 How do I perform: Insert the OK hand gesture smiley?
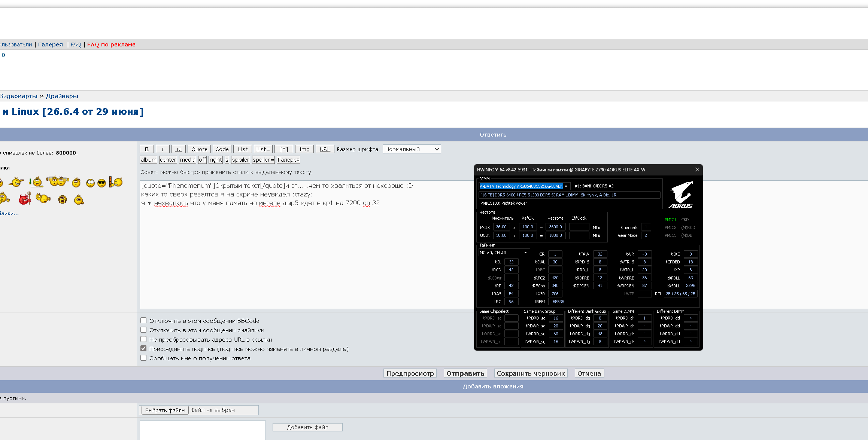(43, 198)
